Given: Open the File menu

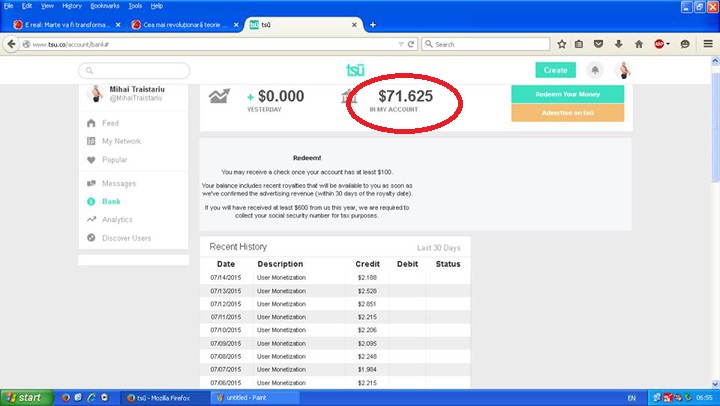Looking at the screenshot, I should click(8, 6).
